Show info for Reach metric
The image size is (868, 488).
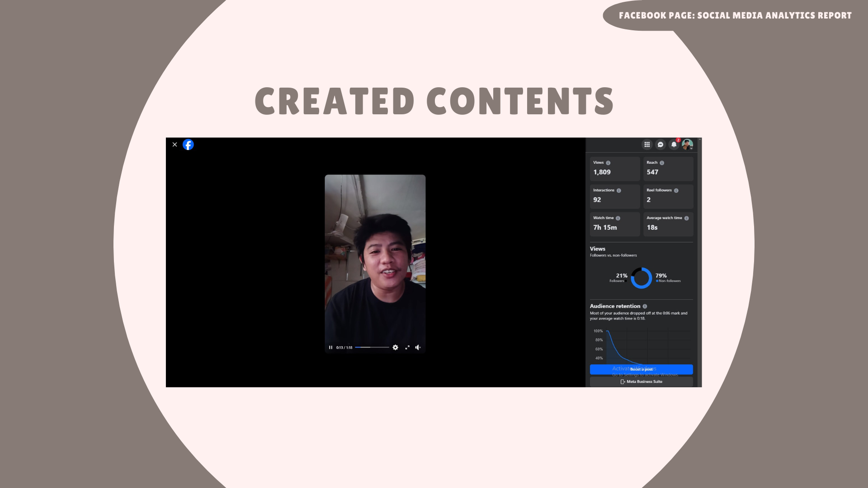662,163
